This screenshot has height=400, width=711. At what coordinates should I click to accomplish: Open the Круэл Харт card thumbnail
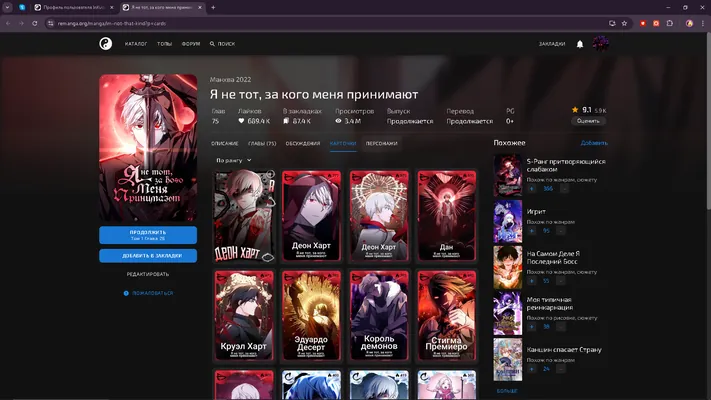tap(244, 316)
